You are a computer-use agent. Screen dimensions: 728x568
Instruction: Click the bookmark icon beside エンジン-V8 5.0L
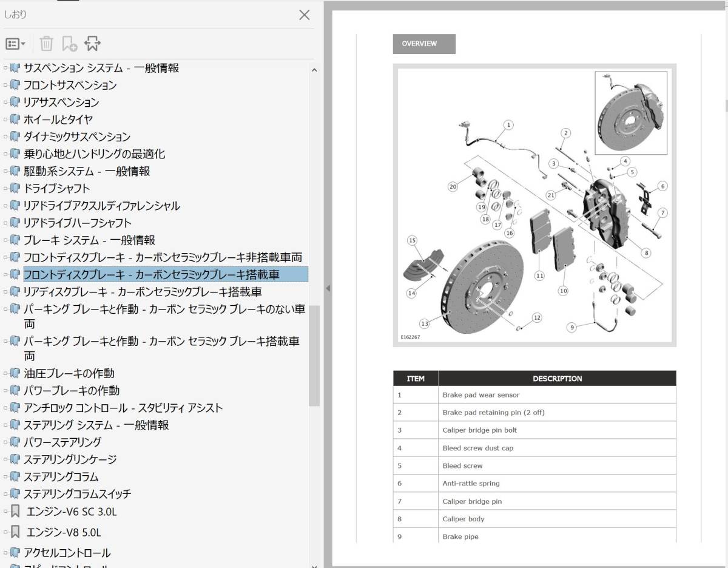(14, 532)
